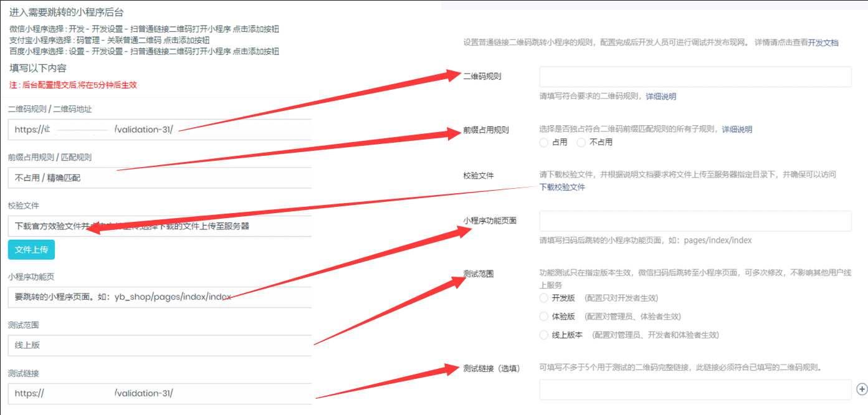Click the left 测试链接 input field
Viewport: 868px width, 415px height.
pos(160,393)
